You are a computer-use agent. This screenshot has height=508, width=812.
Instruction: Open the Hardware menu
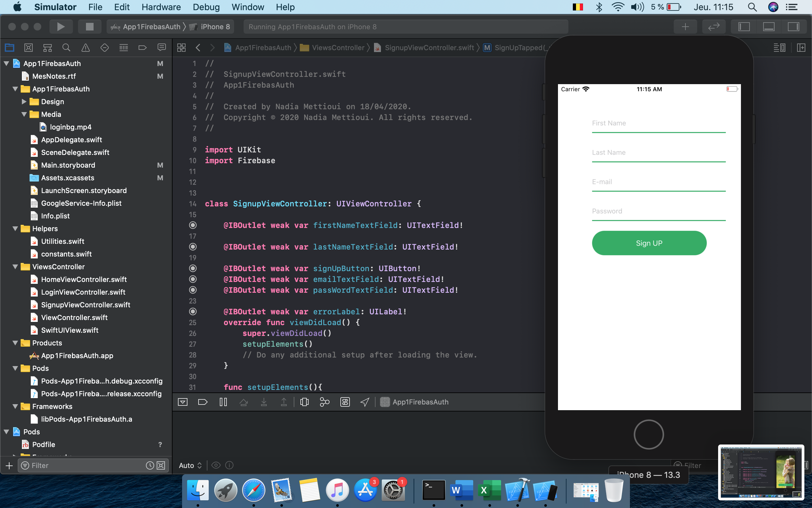161,7
